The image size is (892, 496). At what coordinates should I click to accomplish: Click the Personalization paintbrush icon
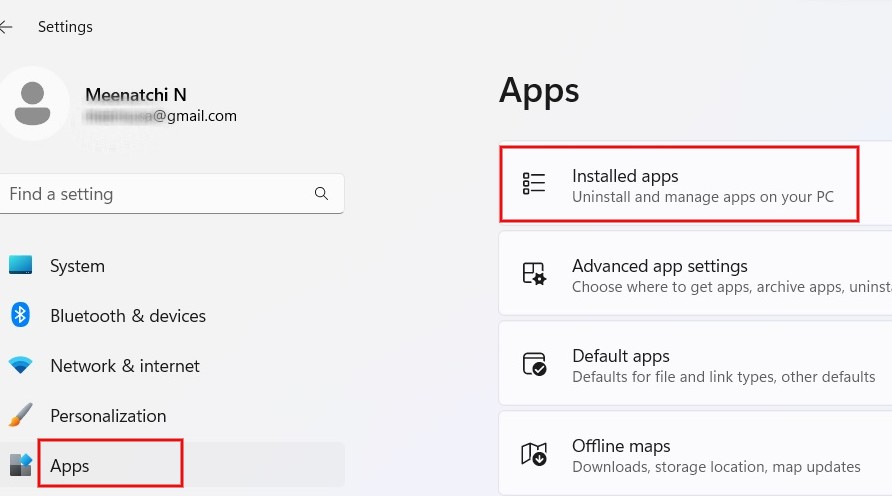coord(20,415)
